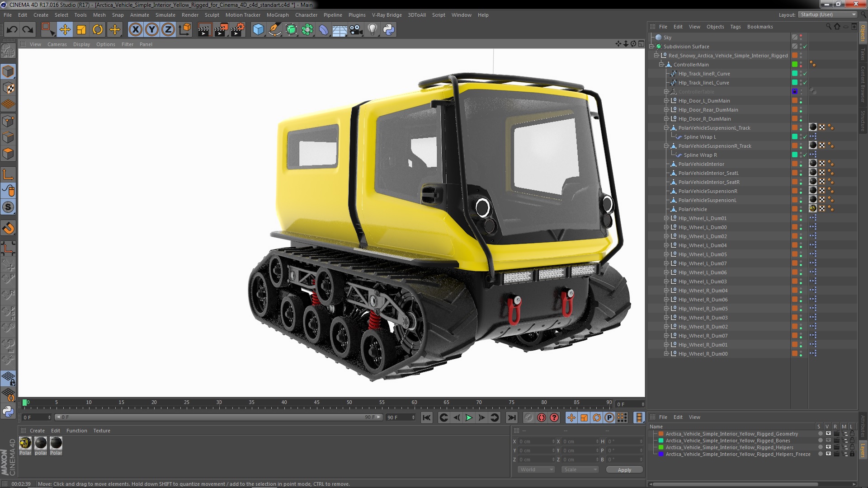Image resolution: width=868 pixels, height=488 pixels.
Task: Click Render View clapperboard icon
Action: click(204, 30)
